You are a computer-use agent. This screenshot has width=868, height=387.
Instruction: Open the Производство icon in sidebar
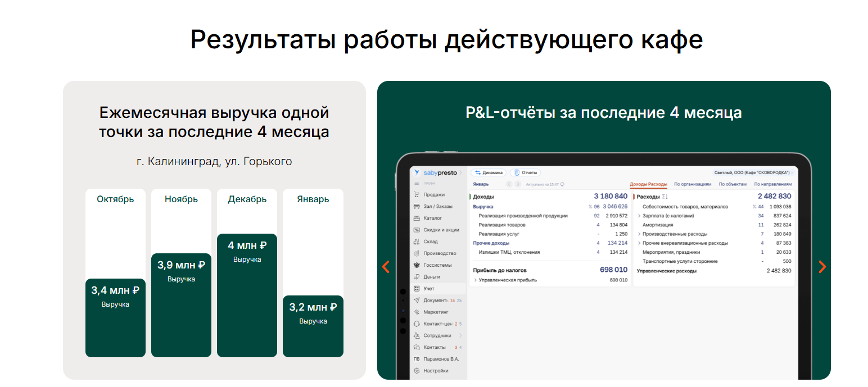tap(417, 253)
